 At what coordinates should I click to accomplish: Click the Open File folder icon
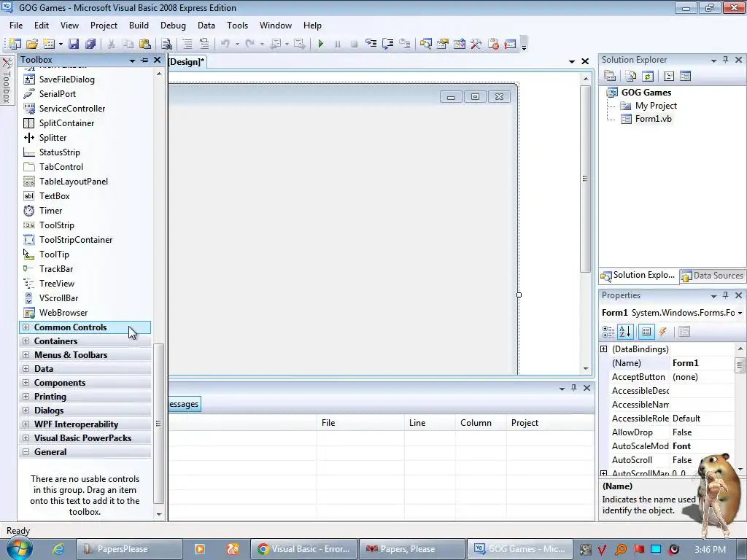pyautogui.click(x=32, y=44)
